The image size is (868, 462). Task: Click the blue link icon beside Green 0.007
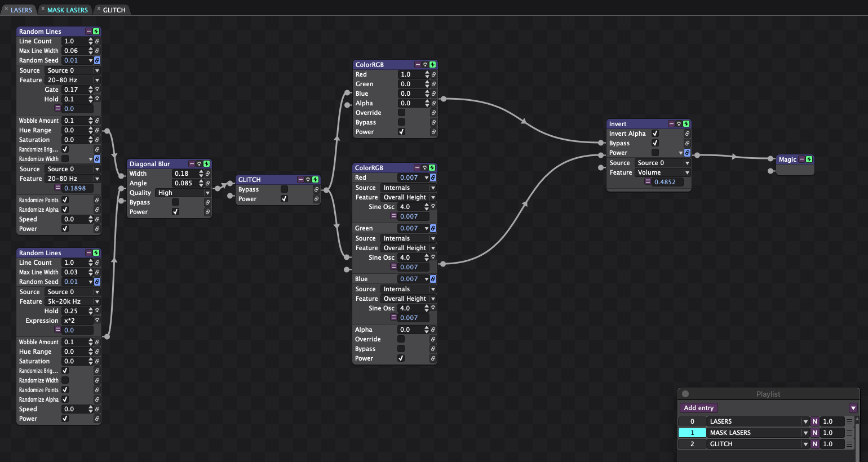433,228
